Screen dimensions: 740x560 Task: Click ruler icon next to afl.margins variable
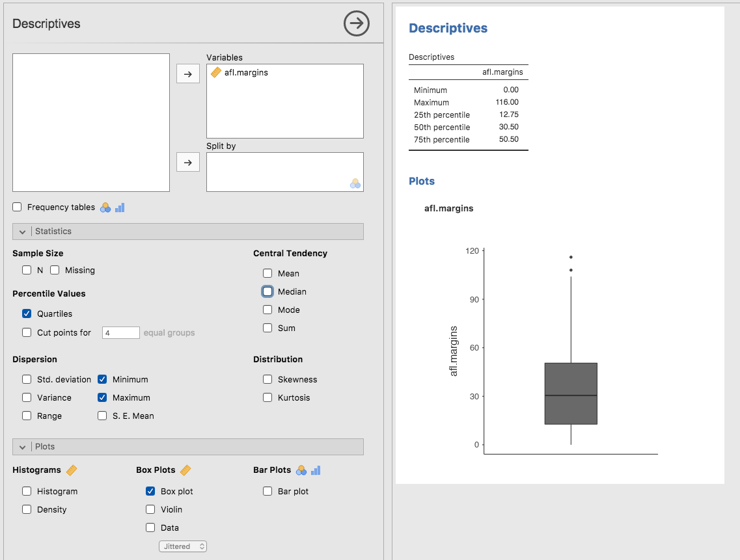[x=216, y=72]
